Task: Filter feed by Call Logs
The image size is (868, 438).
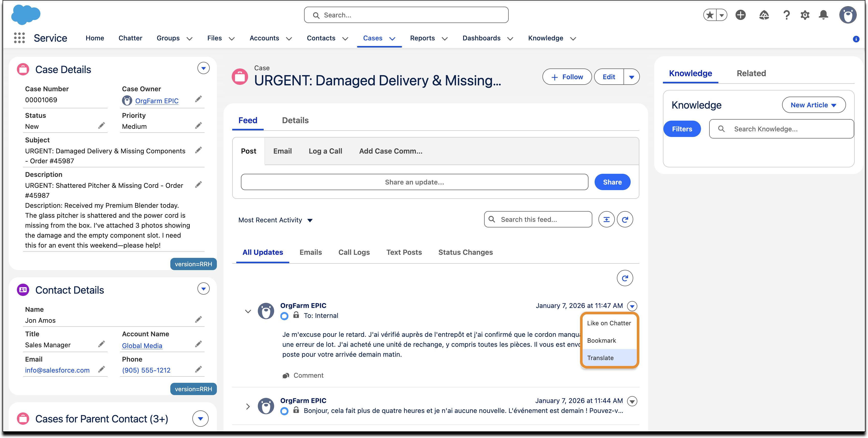Action: coord(354,252)
